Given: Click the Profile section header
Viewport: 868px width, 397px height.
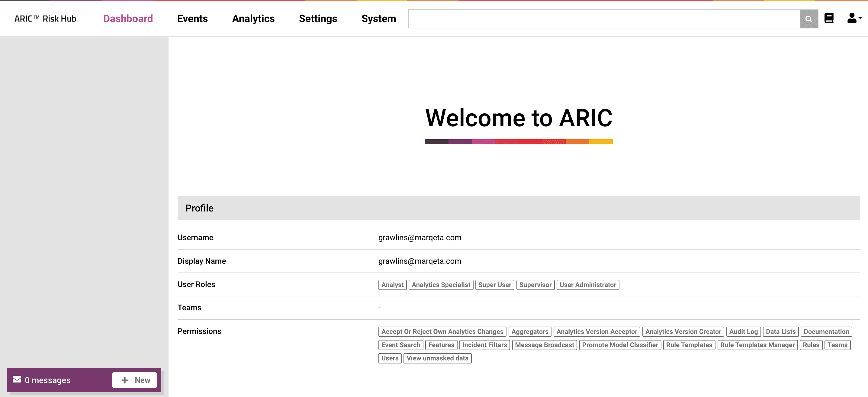Looking at the screenshot, I should click(519, 208).
